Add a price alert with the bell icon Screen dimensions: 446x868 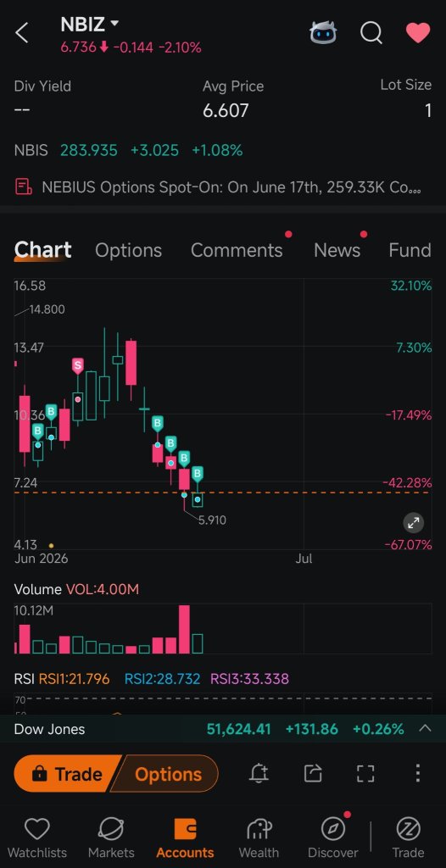point(258,773)
